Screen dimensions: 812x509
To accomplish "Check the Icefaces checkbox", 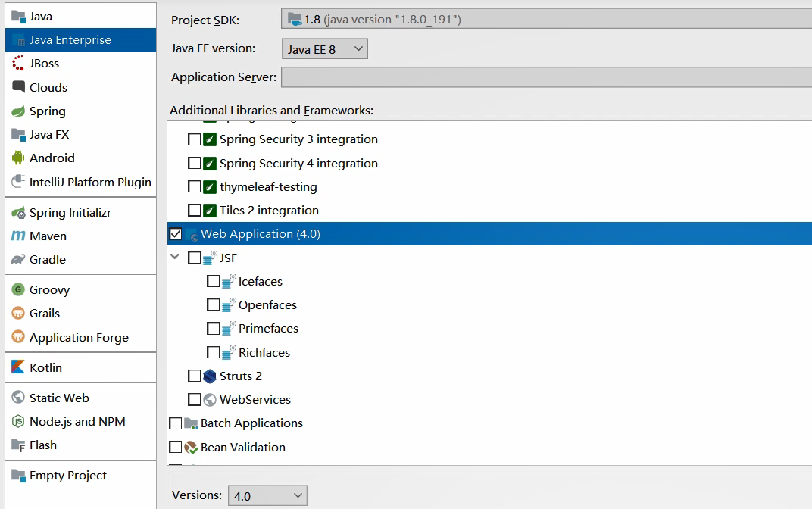I will 213,281.
